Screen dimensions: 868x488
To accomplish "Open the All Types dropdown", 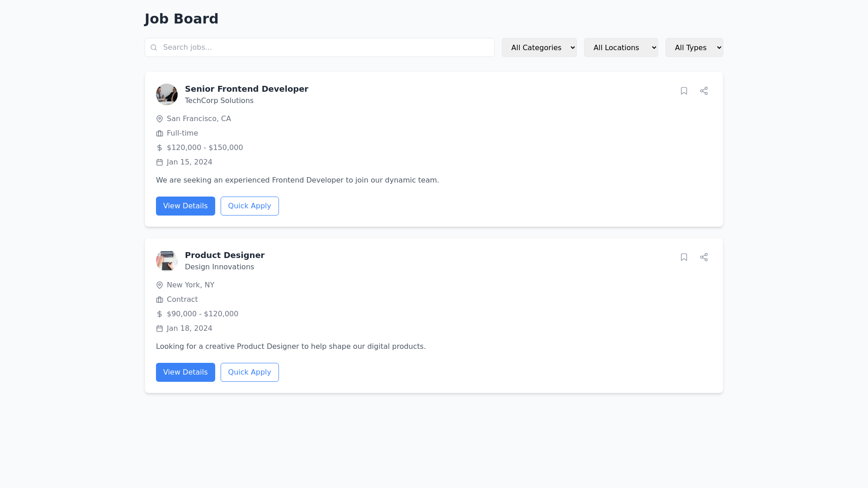I will tap(694, 47).
